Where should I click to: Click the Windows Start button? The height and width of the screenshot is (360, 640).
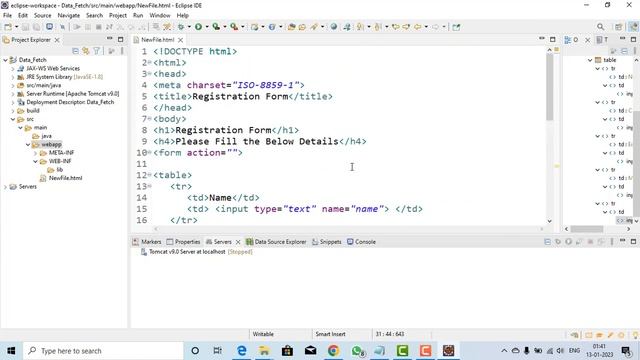coord(11,351)
